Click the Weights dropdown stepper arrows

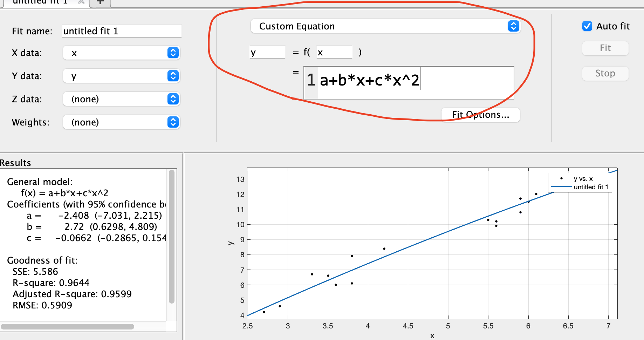pyautogui.click(x=172, y=122)
